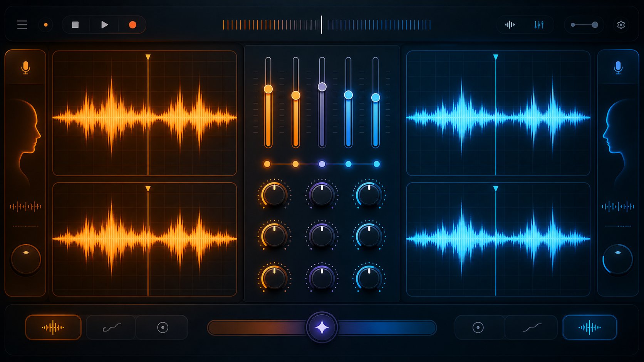Click the top purple rotary knob
This screenshot has height=362, width=644.
pos(322,194)
